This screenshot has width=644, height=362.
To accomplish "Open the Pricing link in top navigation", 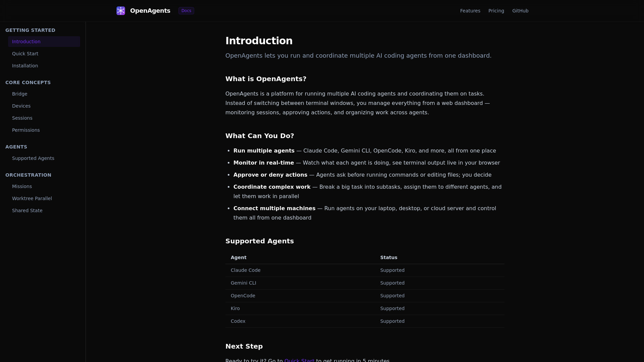I will coord(496,11).
